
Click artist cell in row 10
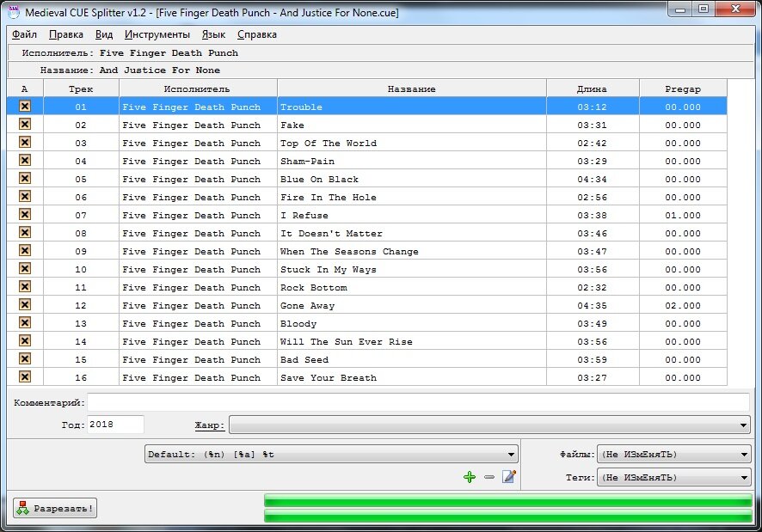point(198,269)
